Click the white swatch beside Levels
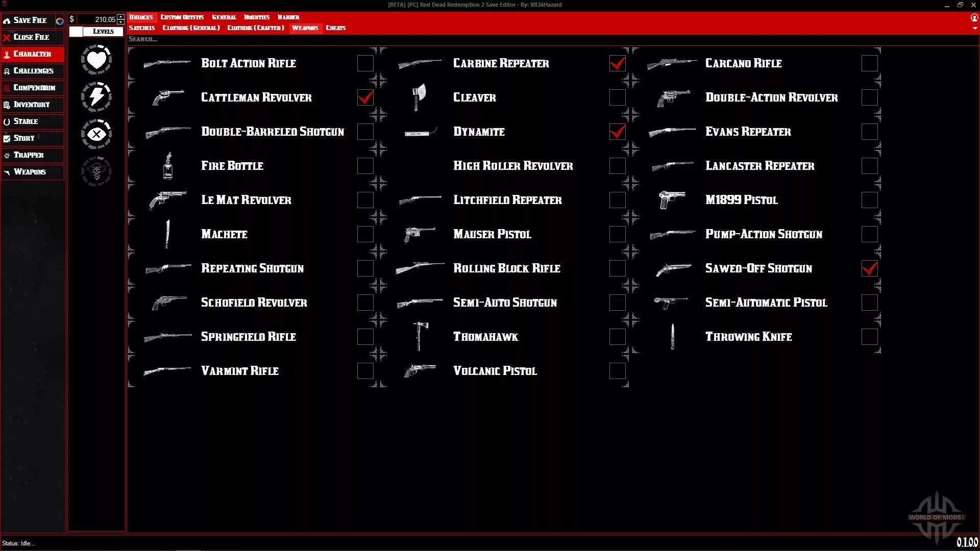The height and width of the screenshot is (551, 980). (x=76, y=32)
